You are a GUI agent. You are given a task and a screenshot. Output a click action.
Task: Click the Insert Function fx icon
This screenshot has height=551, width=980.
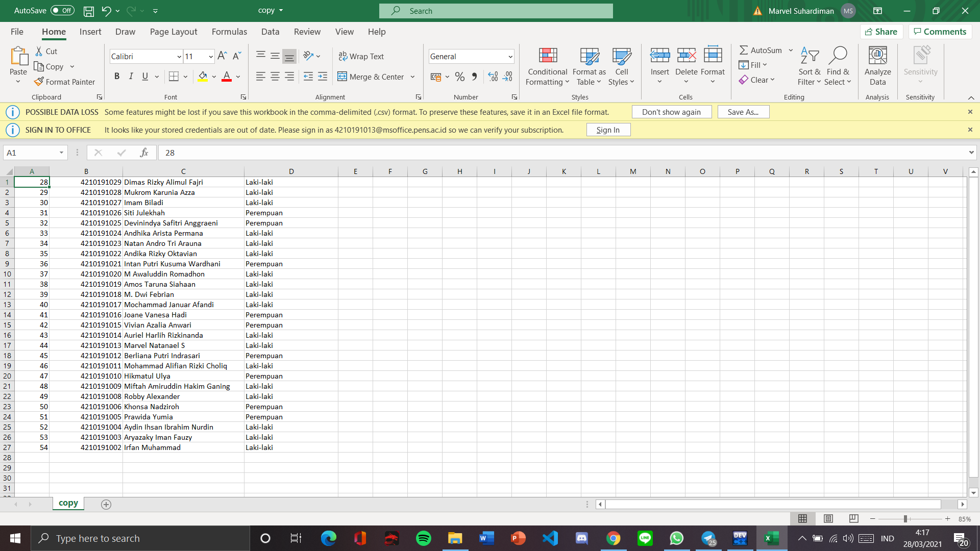[x=144, y=153]
